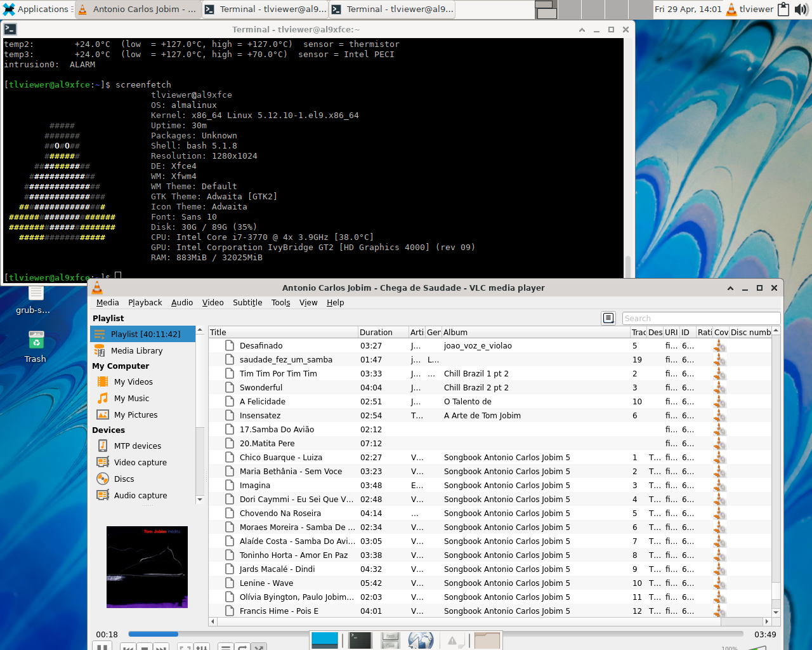This screenshot has height=650, width=812.
Task: Open the Video menu
Action: (x=213, y=303)
